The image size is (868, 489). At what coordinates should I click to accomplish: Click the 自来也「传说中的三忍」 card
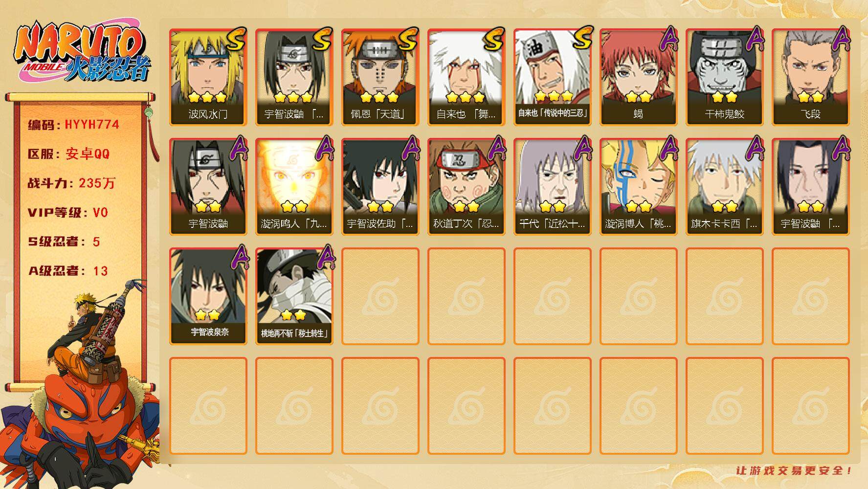[x=553, y=77]
